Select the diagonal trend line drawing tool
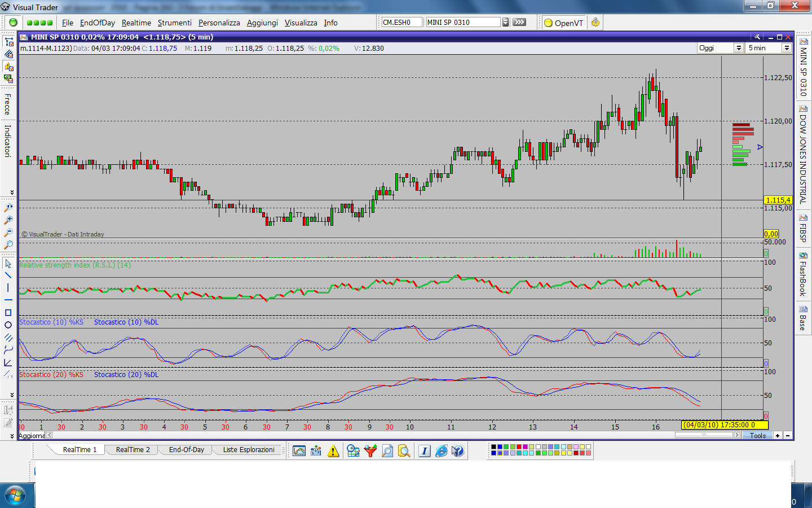Viewport: 812px width, 508px height. pyautogui.click(x=8, y=275)
